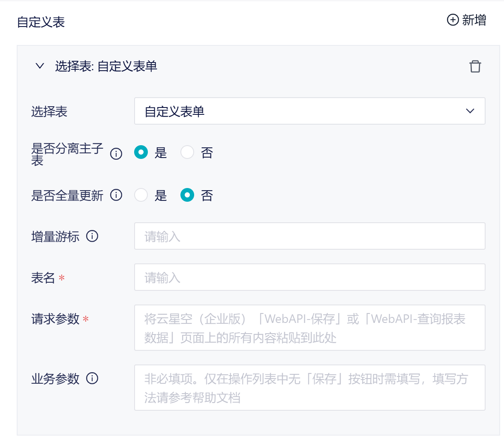504x442 pixels.
Task: Delete the 自定义表单 table with trash icon
Action: coord(475,66)
